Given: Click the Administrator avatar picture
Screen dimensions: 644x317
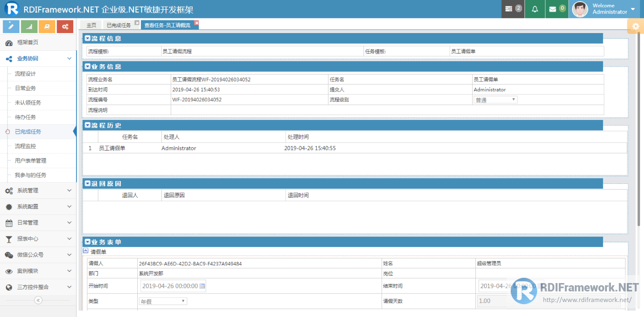Looking at the screenshot, I should (580, 9).
